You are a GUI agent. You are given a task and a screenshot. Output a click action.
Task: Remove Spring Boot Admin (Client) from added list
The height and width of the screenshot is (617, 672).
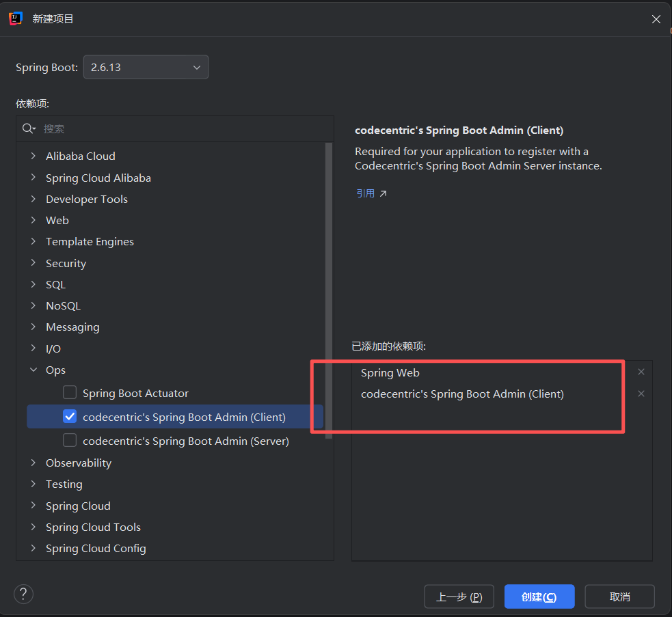click(641, 394)
